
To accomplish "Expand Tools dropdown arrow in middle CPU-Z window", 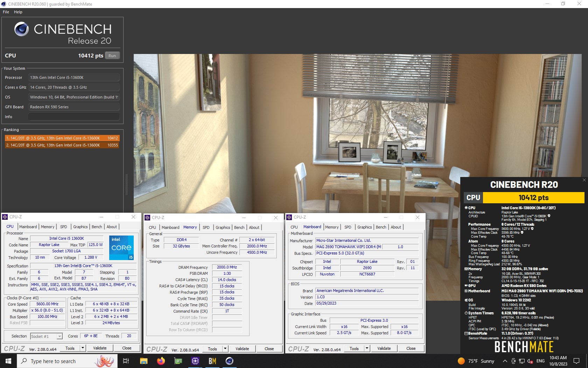I will pyautogui.click(x=225, y=349).
